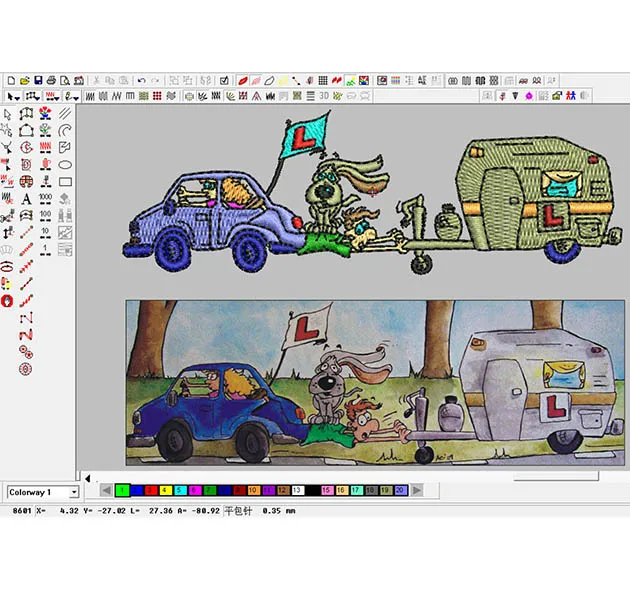Screen dimensions: 630x591
Task: Open the Colorway 1 dropdown
Action: [73, 492]
